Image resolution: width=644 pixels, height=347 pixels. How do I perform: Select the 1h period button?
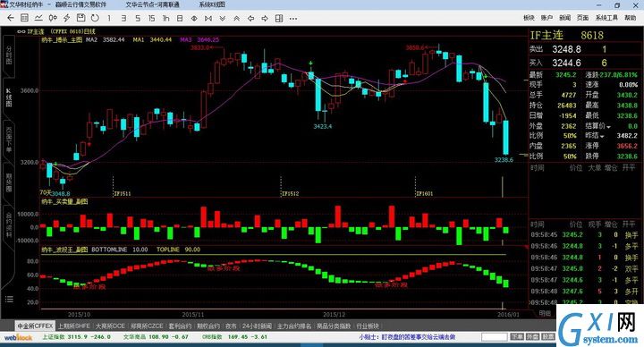pyautogui.click(x=166, y=18)
